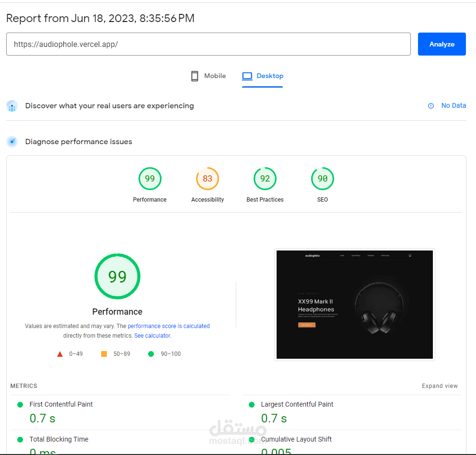The height and width of the screenshot is (455, 476).
Task: Click the mobile phone icon
Action: pyautogui.click(x=195, y=76)
